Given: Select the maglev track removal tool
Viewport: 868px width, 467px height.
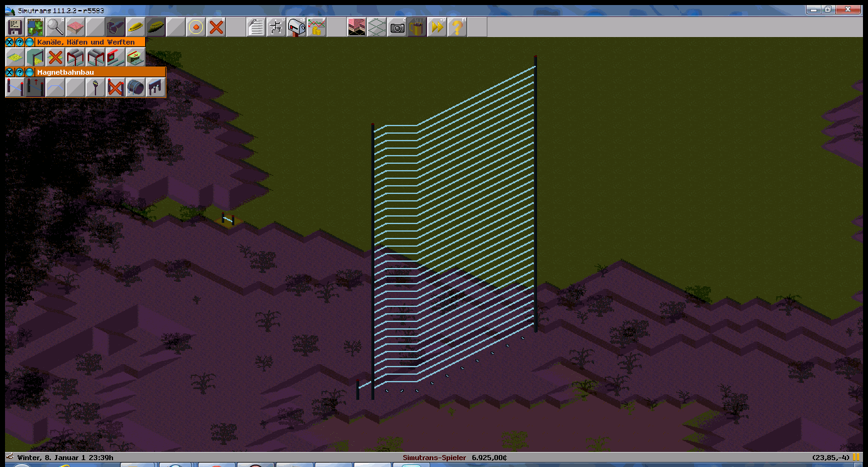Looking at the screenshot, I should pyautogui.click(x=116, y=87).
